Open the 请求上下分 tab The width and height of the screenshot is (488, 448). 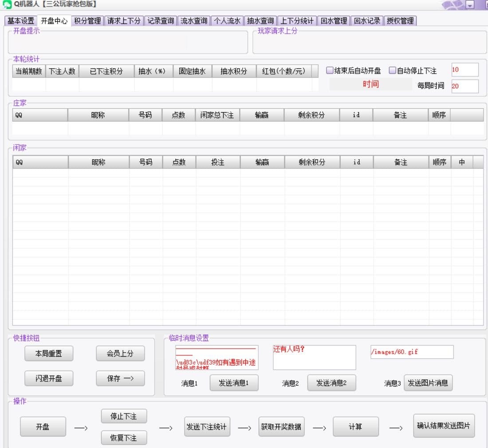pos(124,21)
